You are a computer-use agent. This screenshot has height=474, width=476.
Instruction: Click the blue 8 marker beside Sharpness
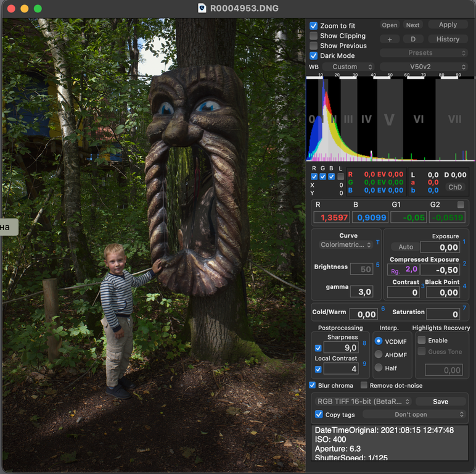click(x=364, y=343)
